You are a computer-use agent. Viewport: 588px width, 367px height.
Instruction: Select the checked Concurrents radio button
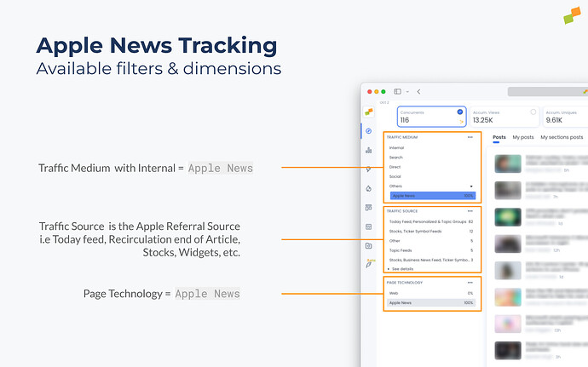point(460,112)
